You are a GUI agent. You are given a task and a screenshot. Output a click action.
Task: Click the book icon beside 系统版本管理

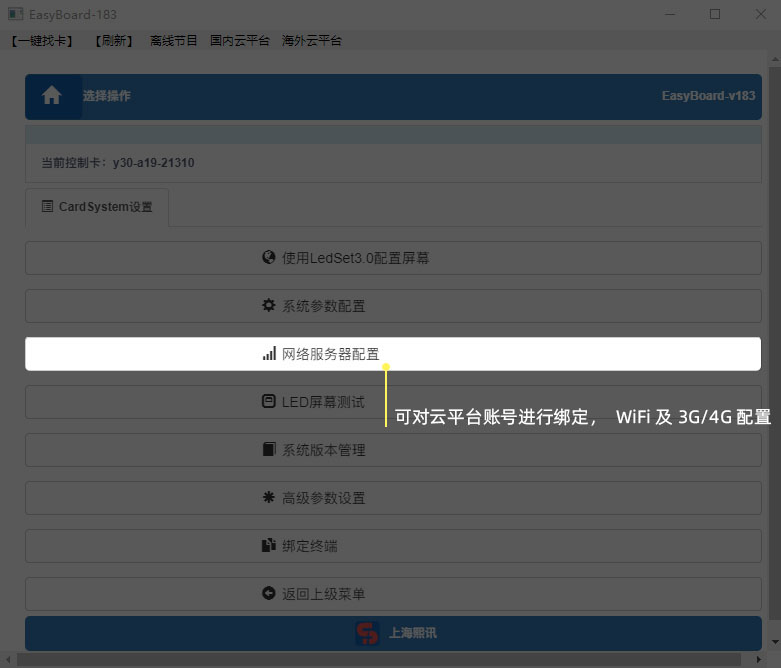click(x=268, y=449)
